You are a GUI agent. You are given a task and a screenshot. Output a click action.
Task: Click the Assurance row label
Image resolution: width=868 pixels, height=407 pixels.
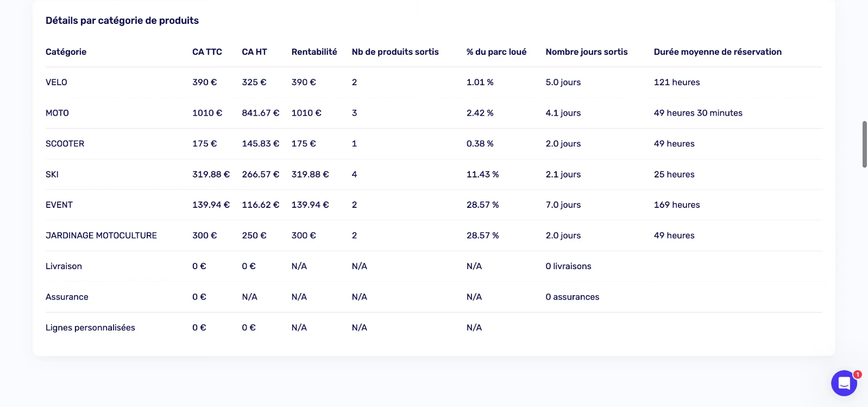click(67, 297)
